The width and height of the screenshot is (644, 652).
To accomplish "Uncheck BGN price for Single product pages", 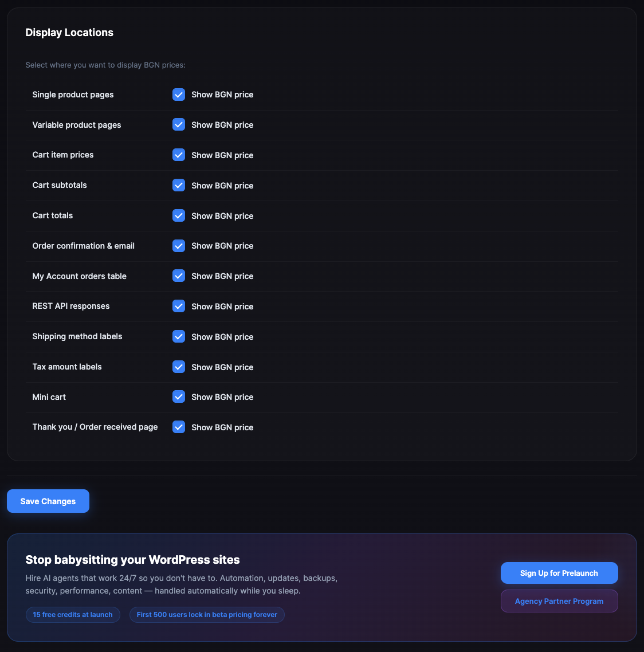I will (179, 95).
